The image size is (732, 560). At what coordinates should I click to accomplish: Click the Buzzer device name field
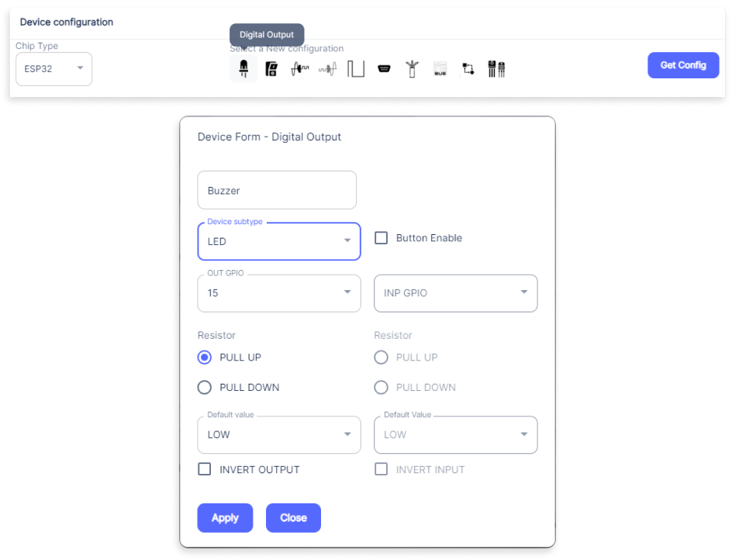(277, 190)
